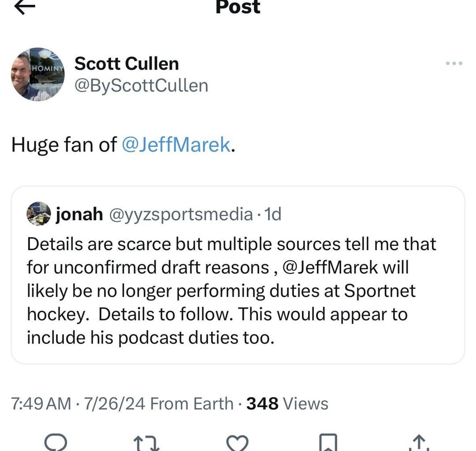The height and width of the screenshot is (451, 476).
Task: Open the From Earth location label
Action: (192, 403)
